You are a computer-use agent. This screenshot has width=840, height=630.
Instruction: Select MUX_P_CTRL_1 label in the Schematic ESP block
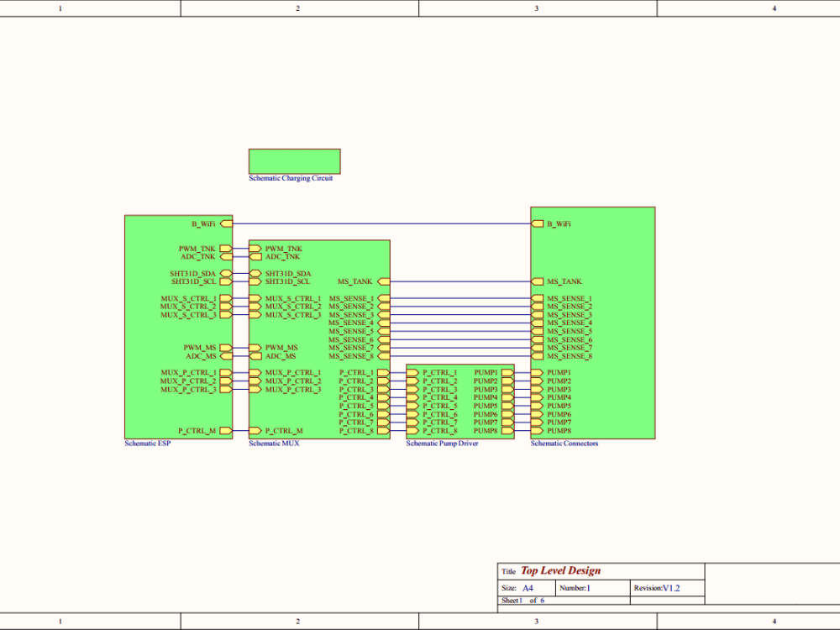[x=188, y=373]
